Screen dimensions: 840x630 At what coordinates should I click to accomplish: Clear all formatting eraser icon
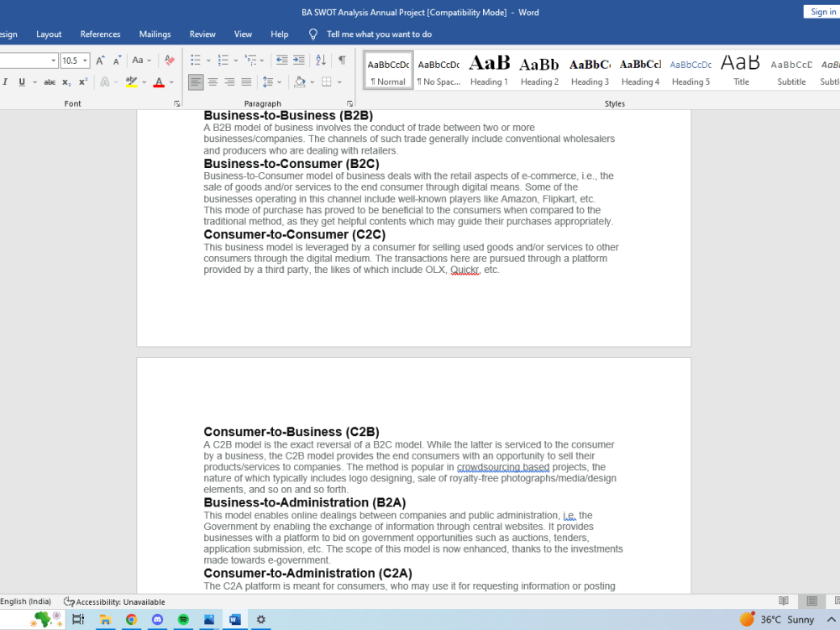click(170, 60)
